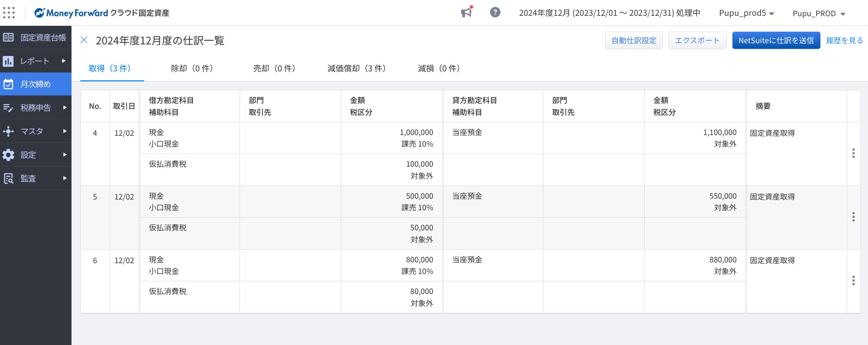Click the 自動仕訳設定 button

pos(634,41)
